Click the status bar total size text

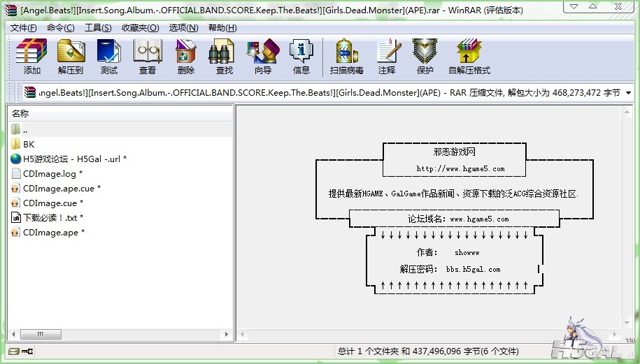(428, 351)
